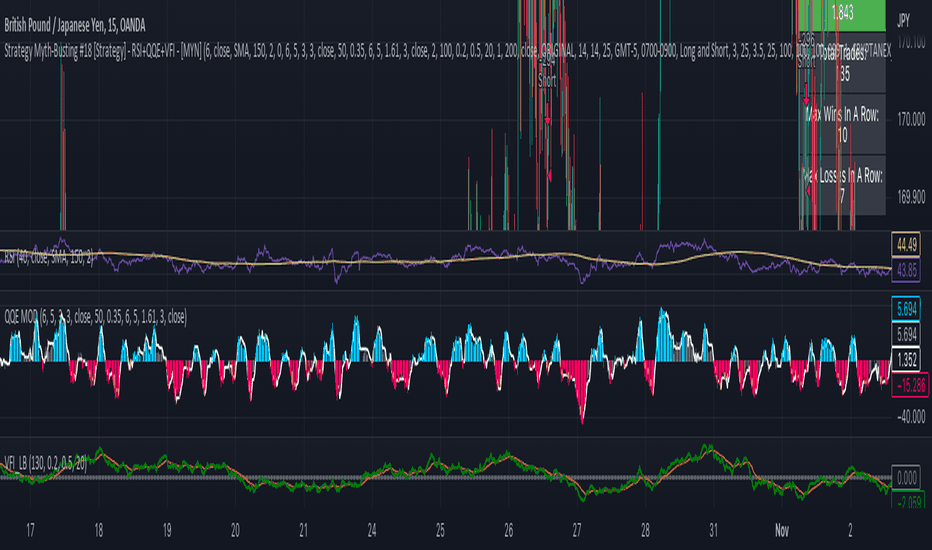
Task: Click date label 20 on the time axis
Action: pyautogui.click(x=235, y=530)
